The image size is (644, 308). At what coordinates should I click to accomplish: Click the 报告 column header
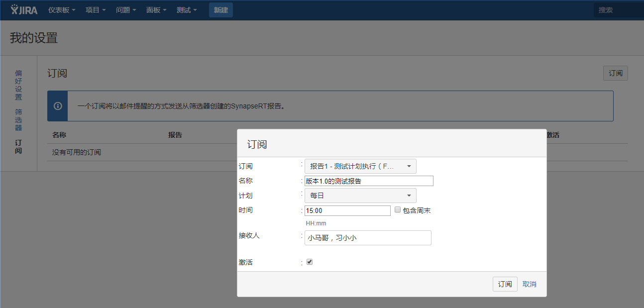(x=175, y=135)
